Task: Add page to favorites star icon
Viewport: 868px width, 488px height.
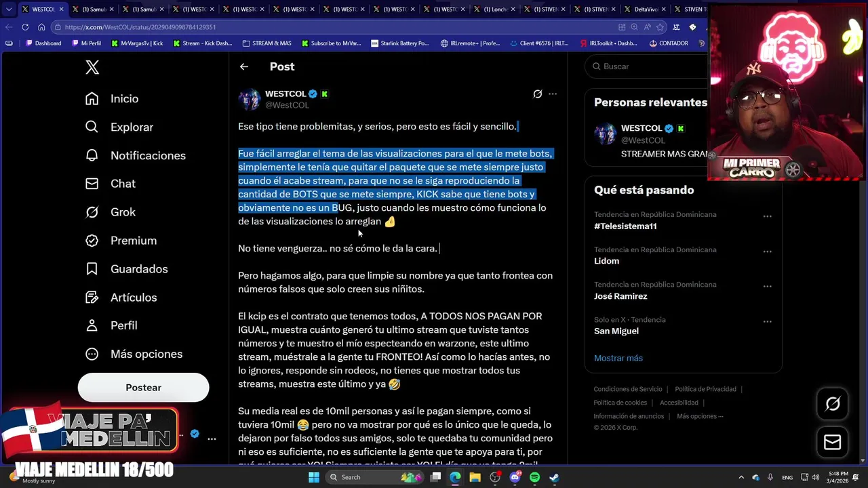Action: [x=660, y=27]
